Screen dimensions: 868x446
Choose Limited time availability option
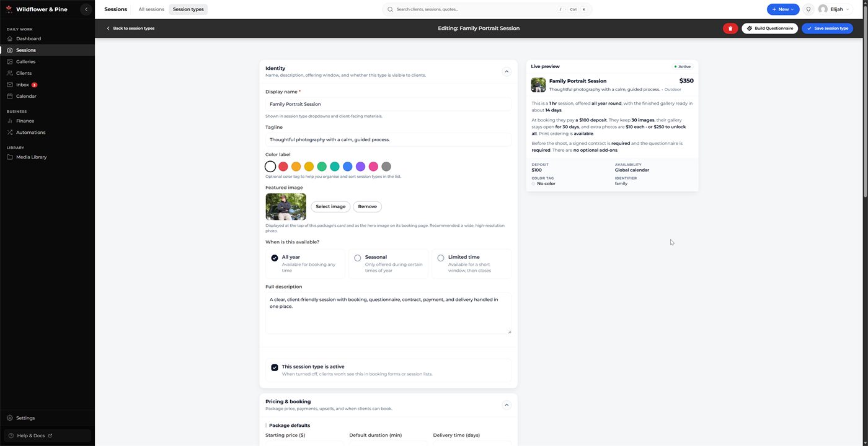point(472,264)
